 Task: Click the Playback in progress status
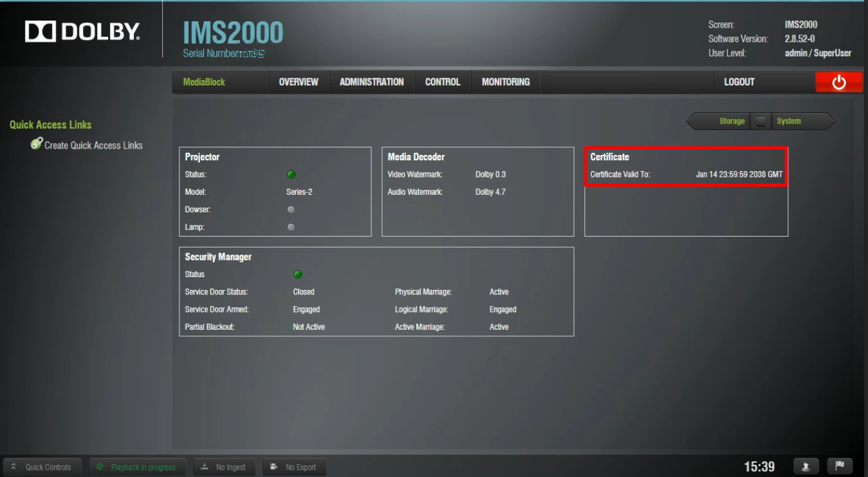137,467
